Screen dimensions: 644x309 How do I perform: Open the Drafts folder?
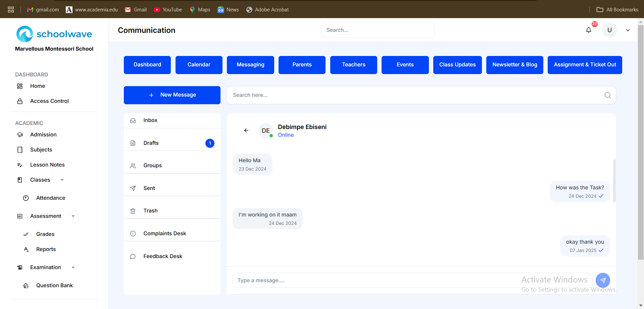coord(172,143)
